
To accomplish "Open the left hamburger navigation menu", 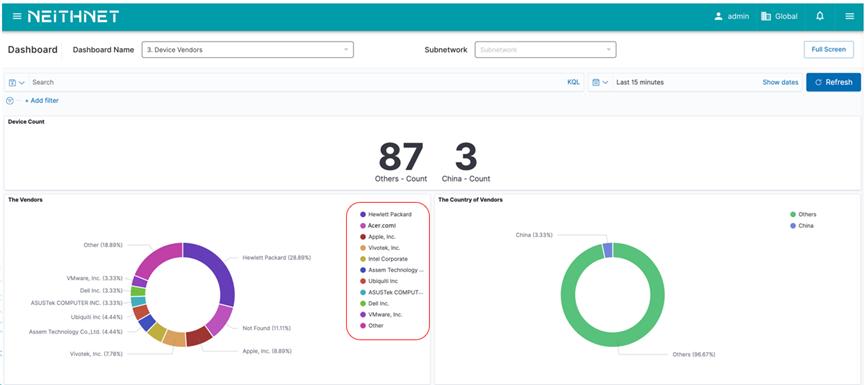I will point(17,17).
